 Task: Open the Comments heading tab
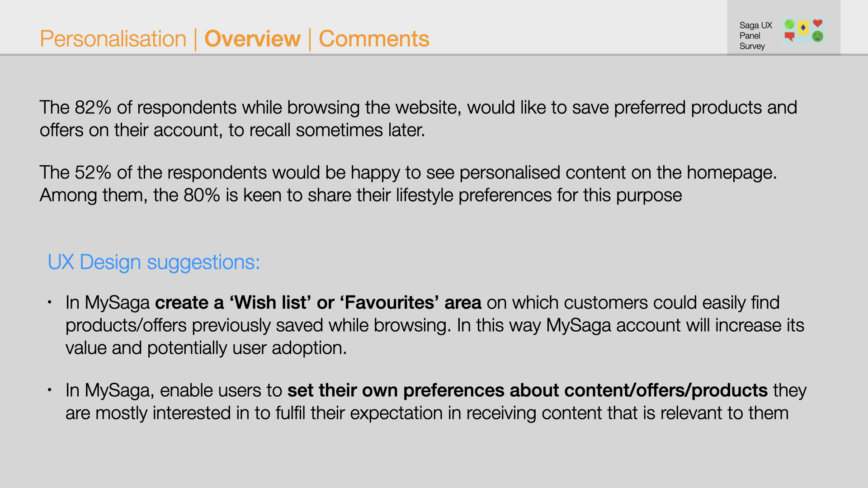pos(374,39)
